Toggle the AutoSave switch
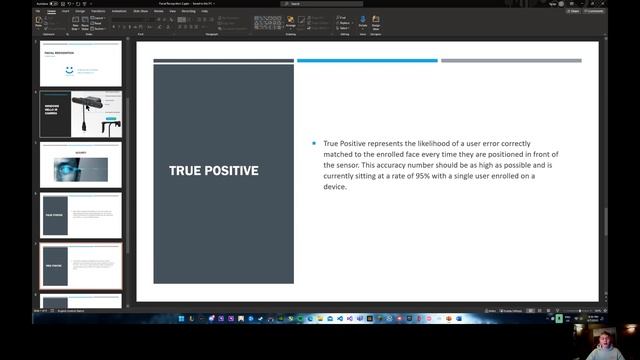640x360 pixels. point(53,4)
